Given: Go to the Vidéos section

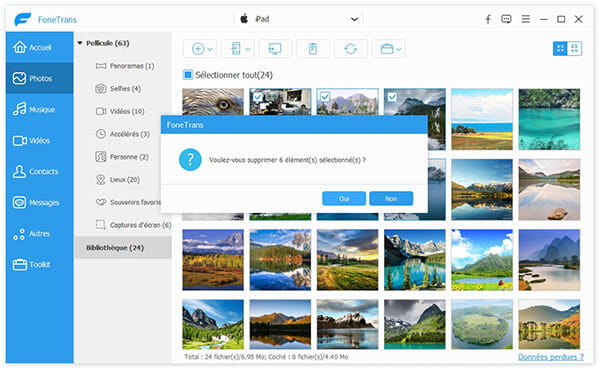Looking at the screenshot, I should (x=39, y=140).
